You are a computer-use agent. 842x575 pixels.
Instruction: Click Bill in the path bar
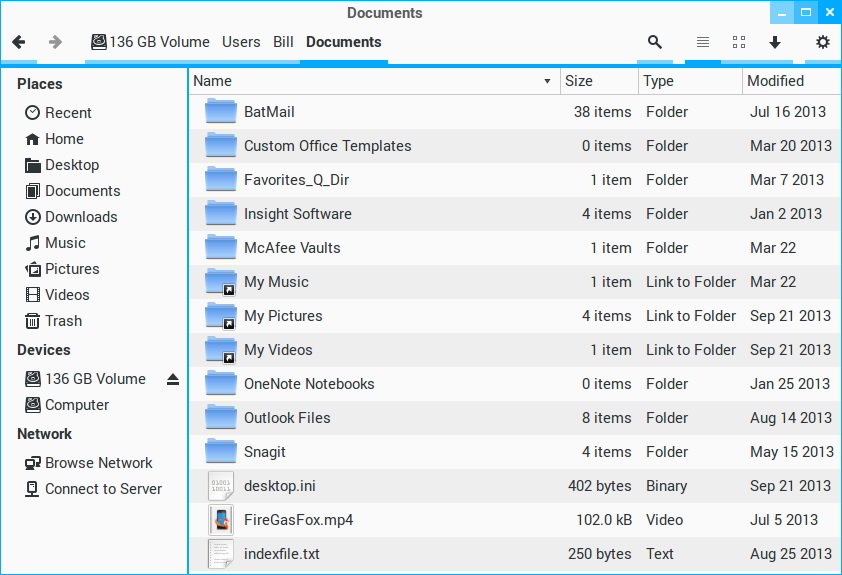tap(283, 42)
